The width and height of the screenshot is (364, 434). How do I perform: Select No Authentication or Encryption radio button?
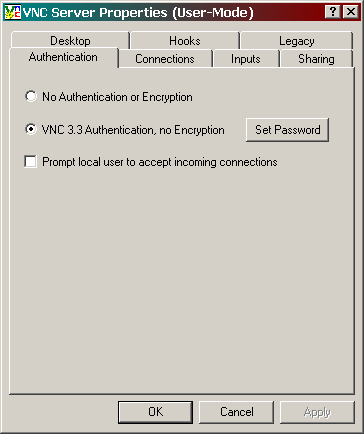[x=31, y=96]
